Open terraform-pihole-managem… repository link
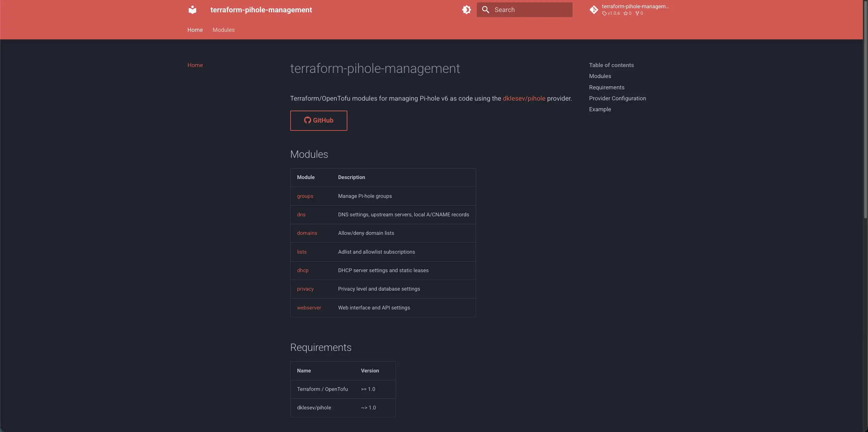The width and height of the screenshot is (868, 432). pyautogui.click(x=635, y=7)
